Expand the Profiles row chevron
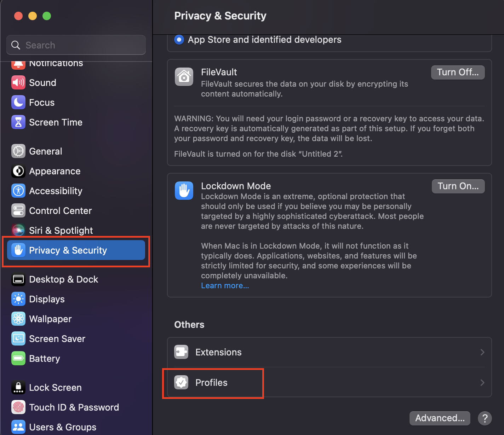The height and width of the screenshot is (435, 504). pyautogui.click(x=482, y=383)
